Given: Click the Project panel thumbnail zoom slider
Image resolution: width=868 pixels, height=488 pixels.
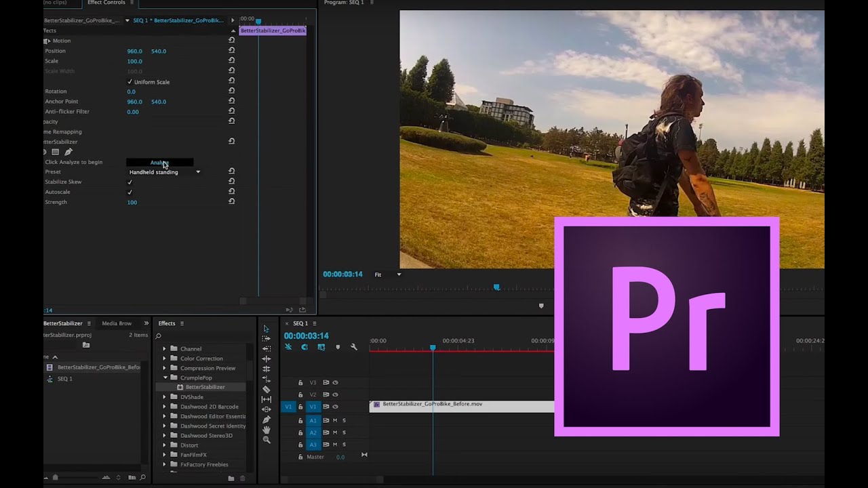Looking at the screenshot, I should pos(55,478).
